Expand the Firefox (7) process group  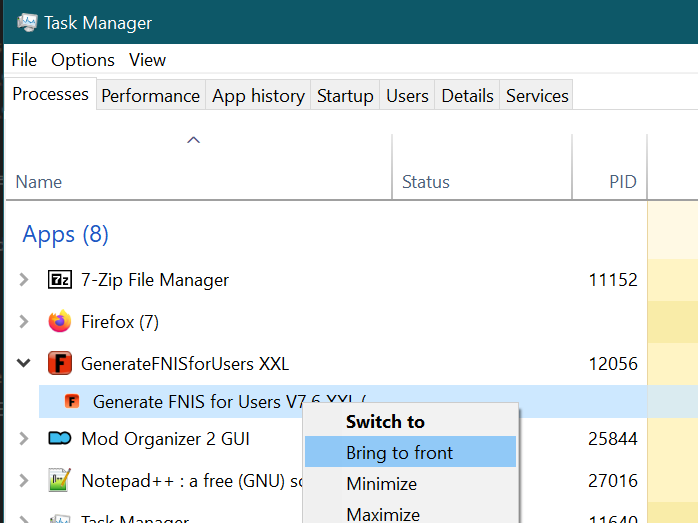pos(24,321)
